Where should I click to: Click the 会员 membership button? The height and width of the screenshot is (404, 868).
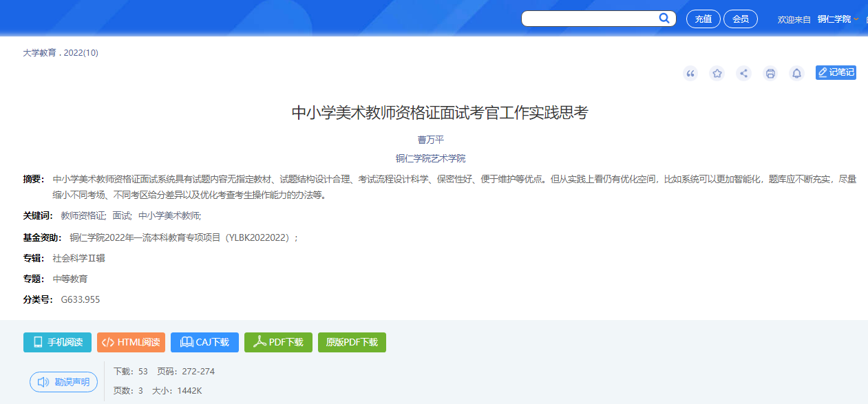[740, 19]
